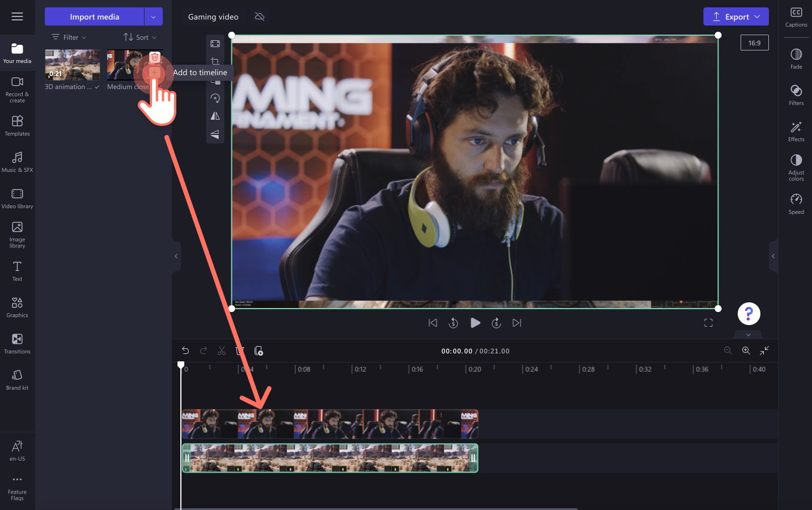Change the 16:9 aspect ratio

754,43
